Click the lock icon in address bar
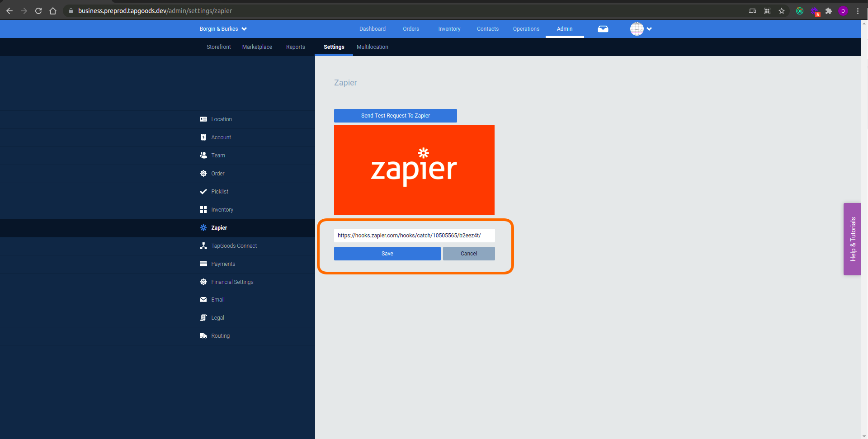Image resolution: width=868 pixels, height=439 pixels. click(x=71, y=11)
